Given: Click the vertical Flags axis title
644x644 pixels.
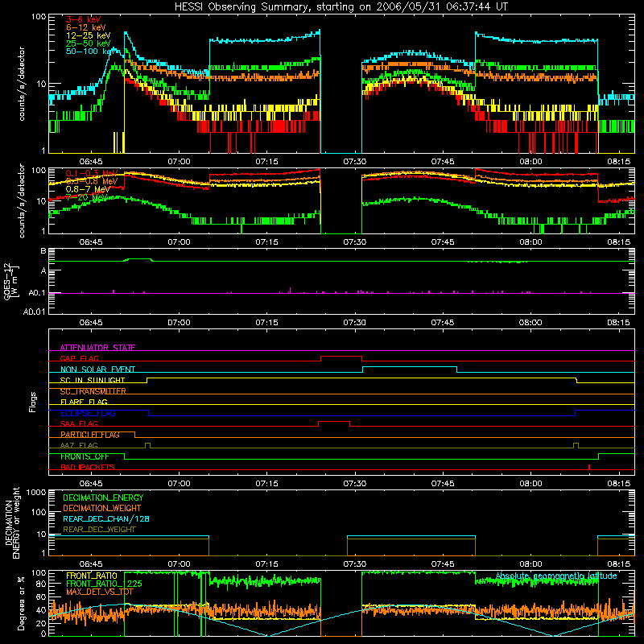Looking at the screenshot, I should (33, 402).
